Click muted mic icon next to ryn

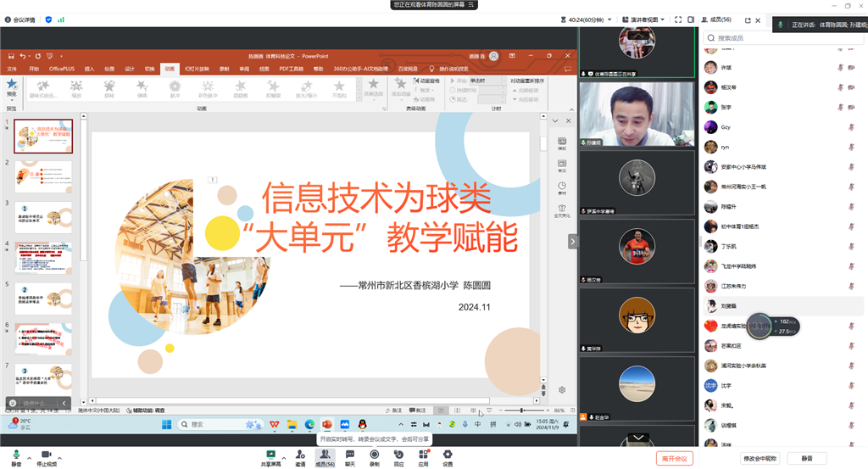click(851, 148)
